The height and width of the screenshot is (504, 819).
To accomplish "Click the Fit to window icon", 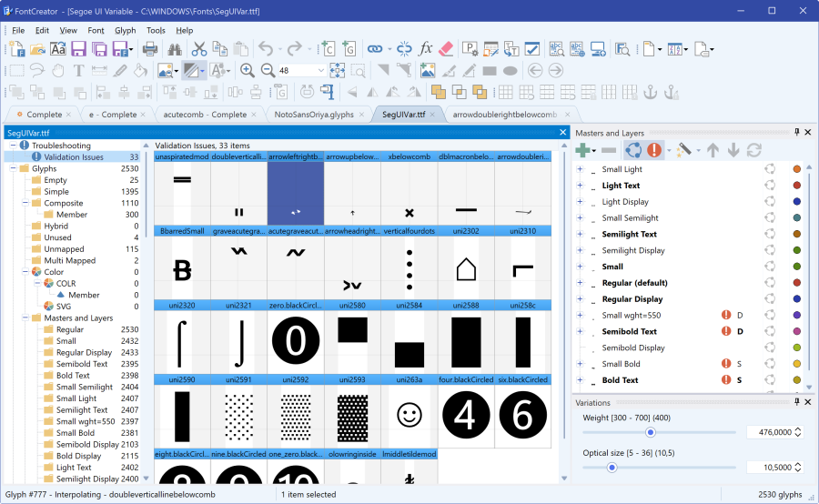I will click(338, 71).
